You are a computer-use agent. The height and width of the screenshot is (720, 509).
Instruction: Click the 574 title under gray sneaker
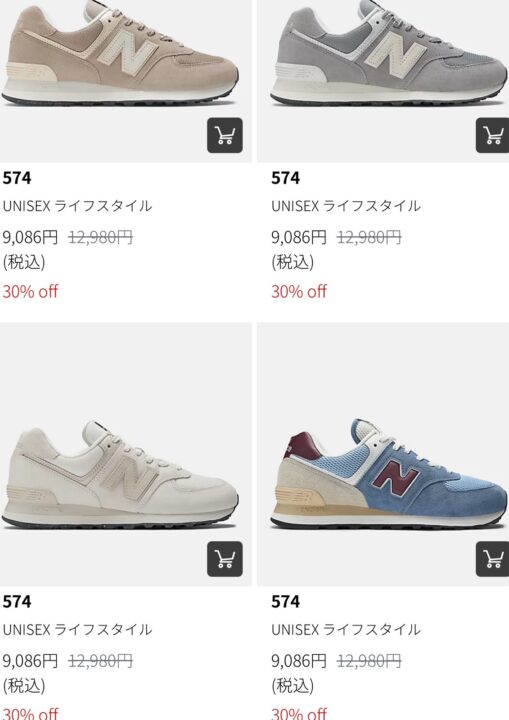click(285, 178)
